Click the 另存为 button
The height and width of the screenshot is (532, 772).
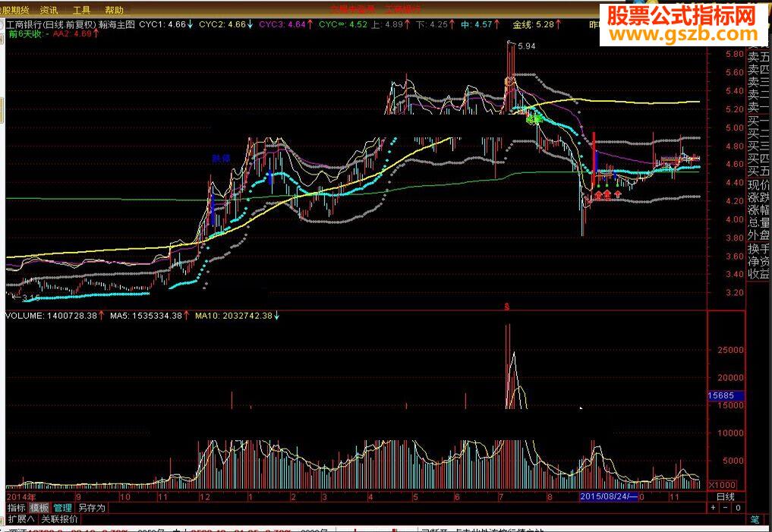92,508
